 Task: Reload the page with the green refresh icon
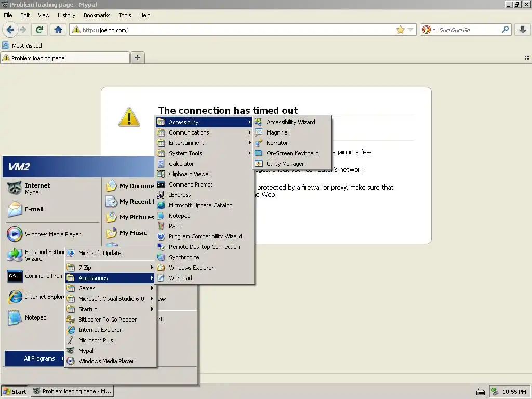[39, 30]
